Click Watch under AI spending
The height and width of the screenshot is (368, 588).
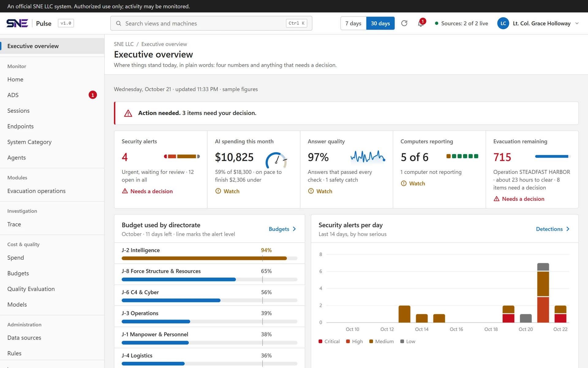pos(227,191)
